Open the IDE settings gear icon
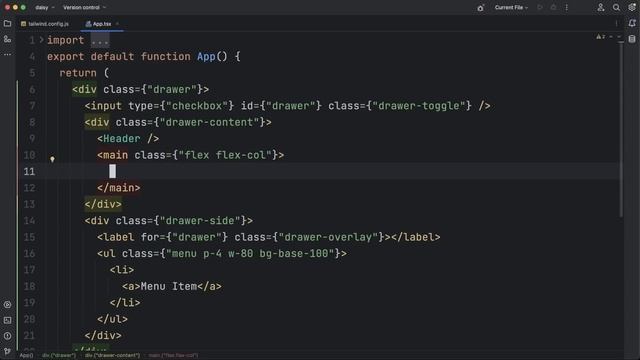The image size is (640, 360). (632, 7)
